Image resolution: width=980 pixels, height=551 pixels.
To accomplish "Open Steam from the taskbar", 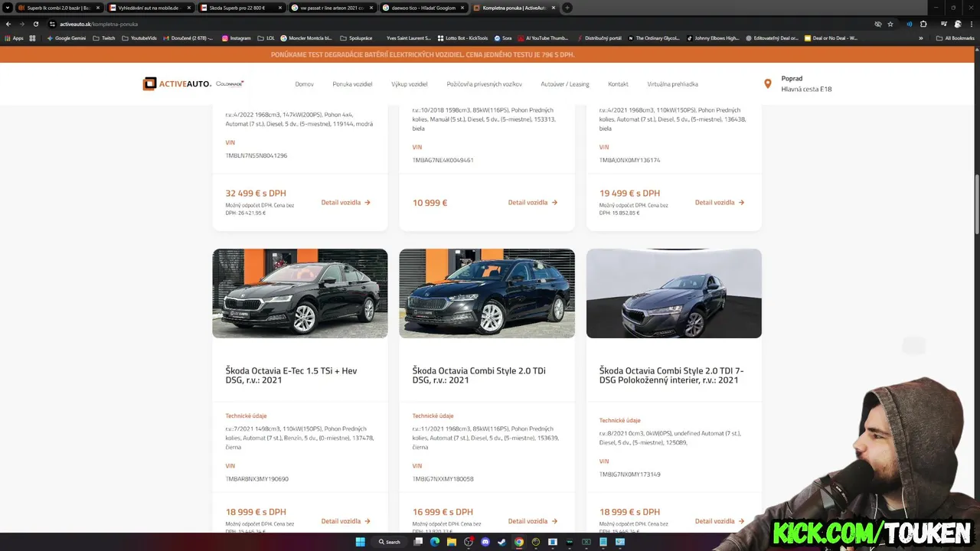I will click(502, 542).
